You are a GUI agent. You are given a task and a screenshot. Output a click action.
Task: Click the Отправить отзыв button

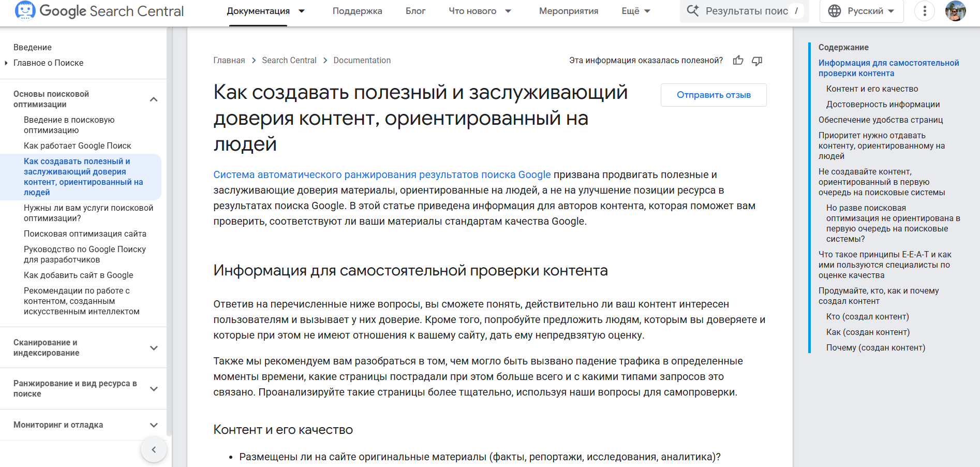[x=714, y=95]
